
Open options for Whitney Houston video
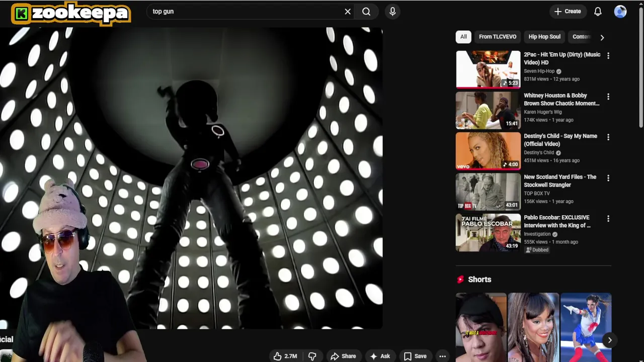pyautogui.click(x=608, y=97)
